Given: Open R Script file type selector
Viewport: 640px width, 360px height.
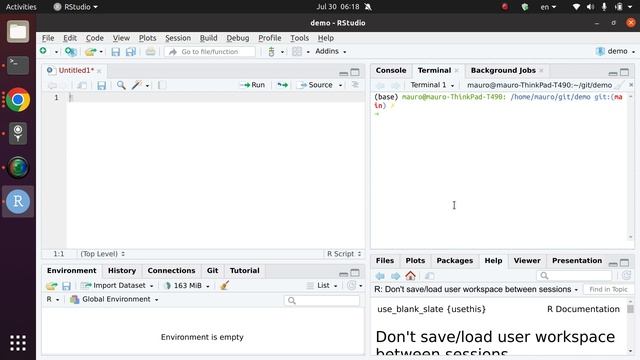Looking at the screenshot, I should pyautogui.click(x=344, y=254).
